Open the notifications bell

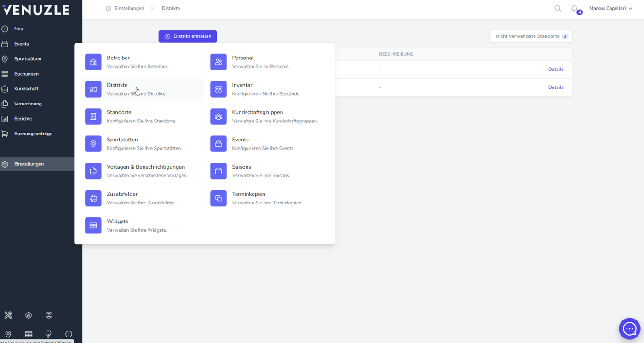574,8
